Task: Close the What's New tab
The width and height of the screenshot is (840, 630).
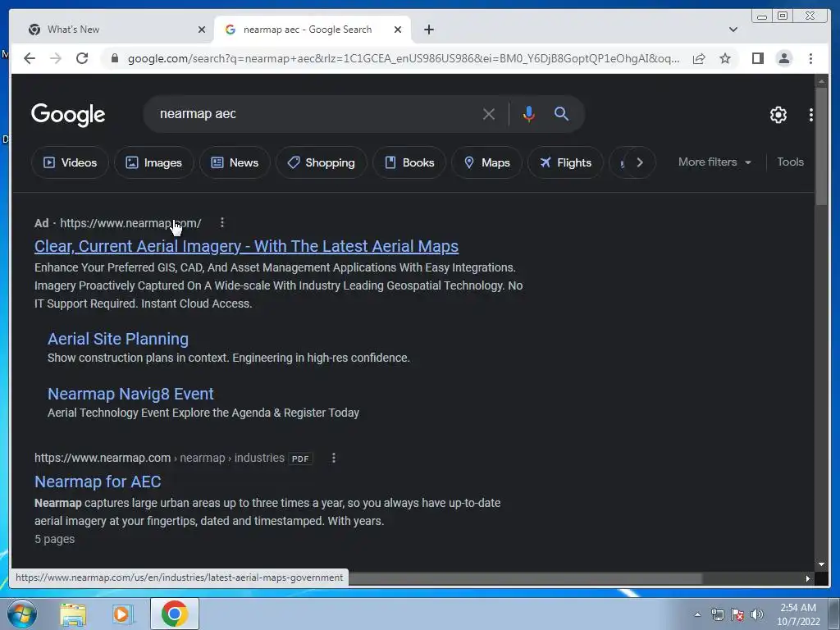Action: coord(202,30)
